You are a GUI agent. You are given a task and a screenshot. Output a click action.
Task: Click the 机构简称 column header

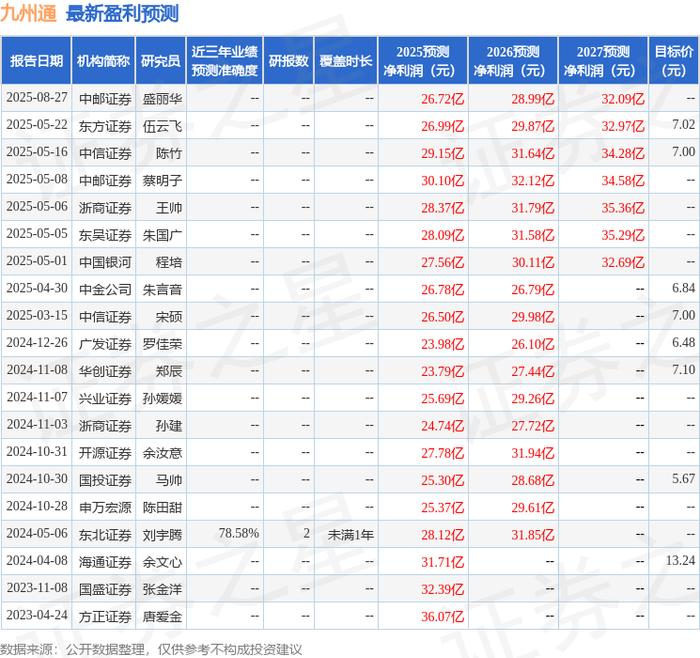click(103, 61)
